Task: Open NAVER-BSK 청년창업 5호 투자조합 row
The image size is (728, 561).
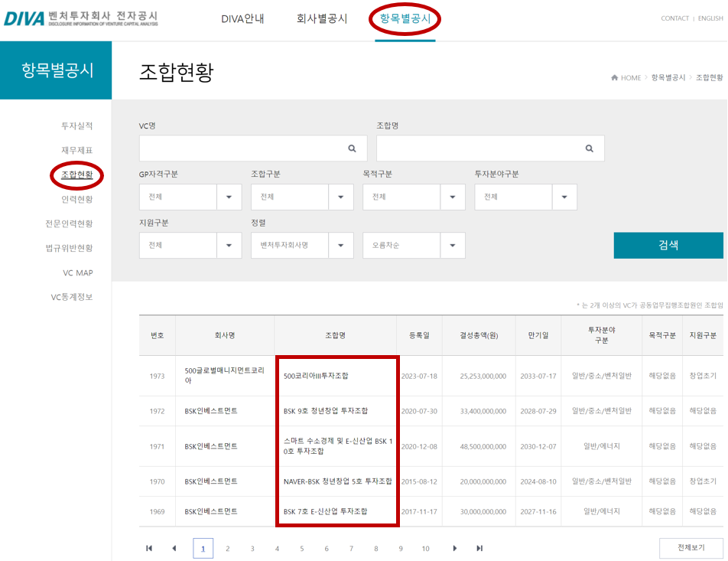Action: (337, 481)
